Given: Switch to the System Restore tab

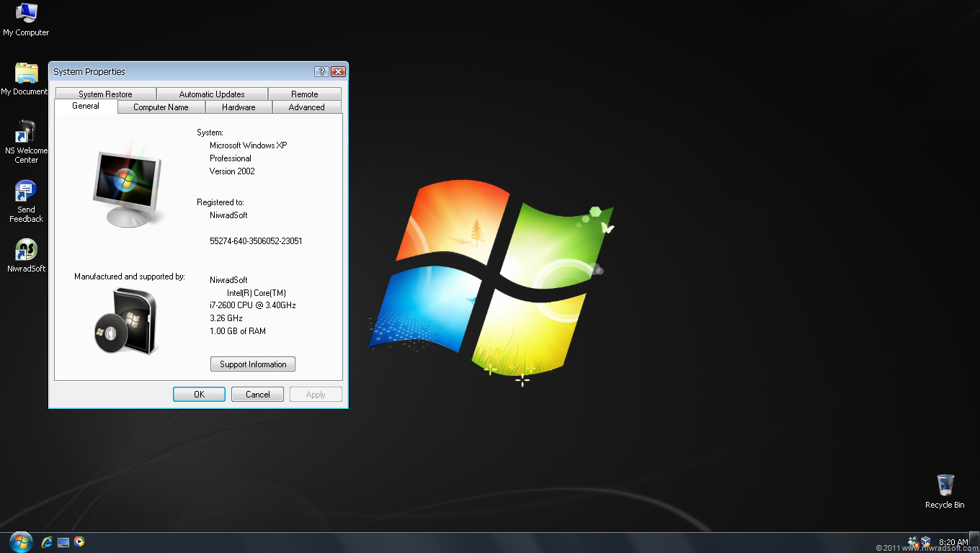Looking at the screenshot, I should click(105, 94).
